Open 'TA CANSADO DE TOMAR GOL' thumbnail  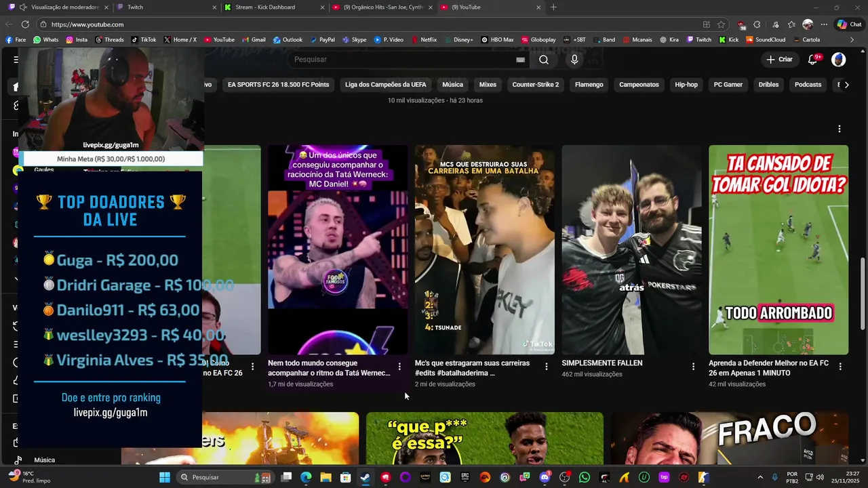point(778,249)
